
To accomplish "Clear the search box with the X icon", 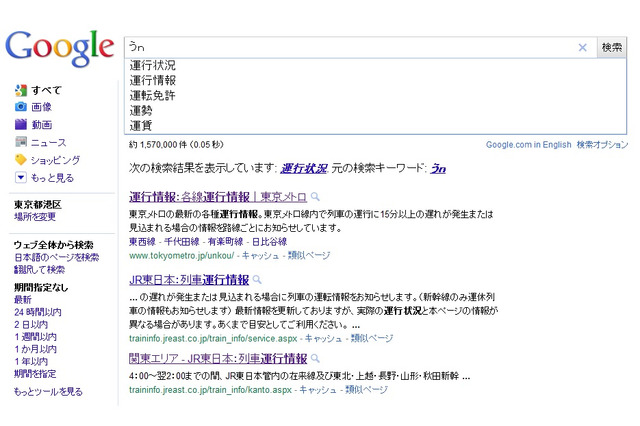I will [x=582, y=48].
